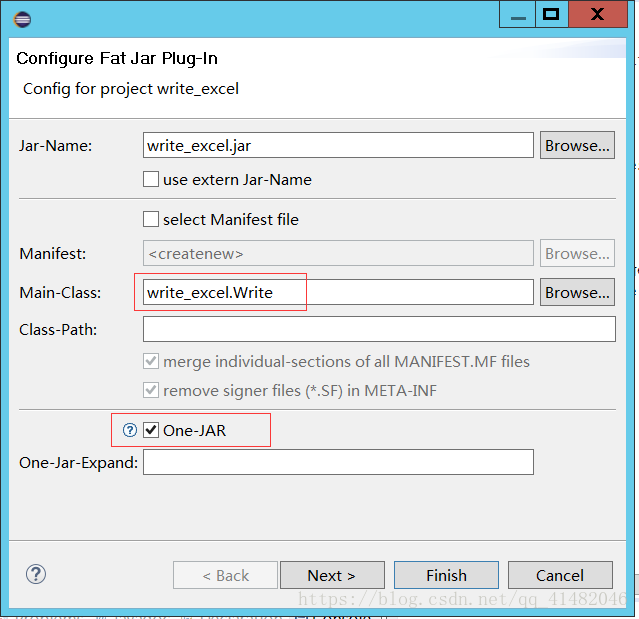Click the 'Manifest:' label
639x619 pixels.
53,254
